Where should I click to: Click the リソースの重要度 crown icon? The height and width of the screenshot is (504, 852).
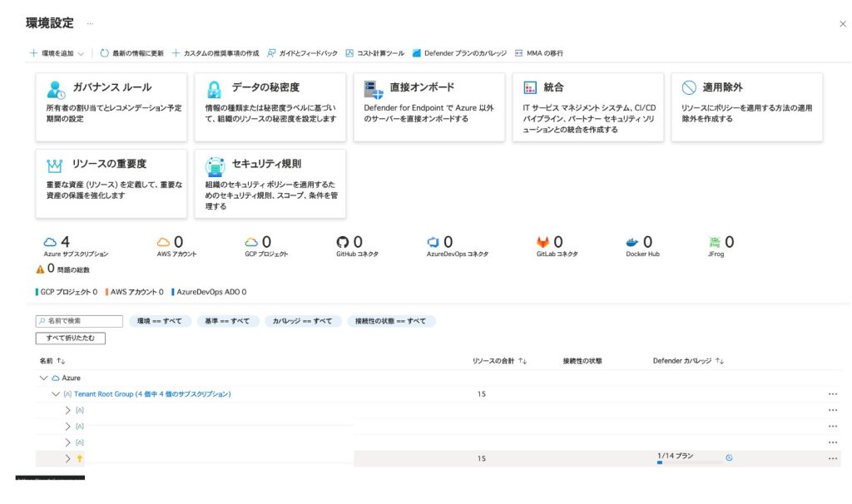coord(56,165)
